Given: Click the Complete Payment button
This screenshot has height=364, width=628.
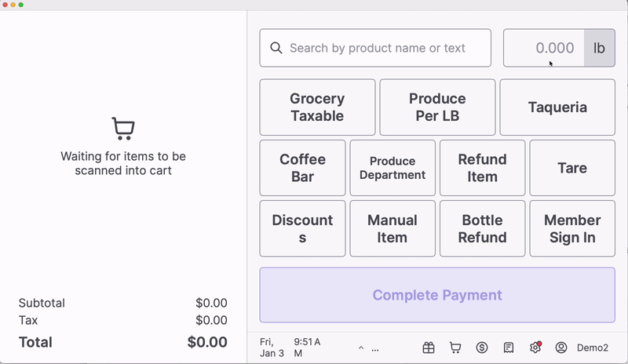Looking at the screenshot, I should point(437,295).
